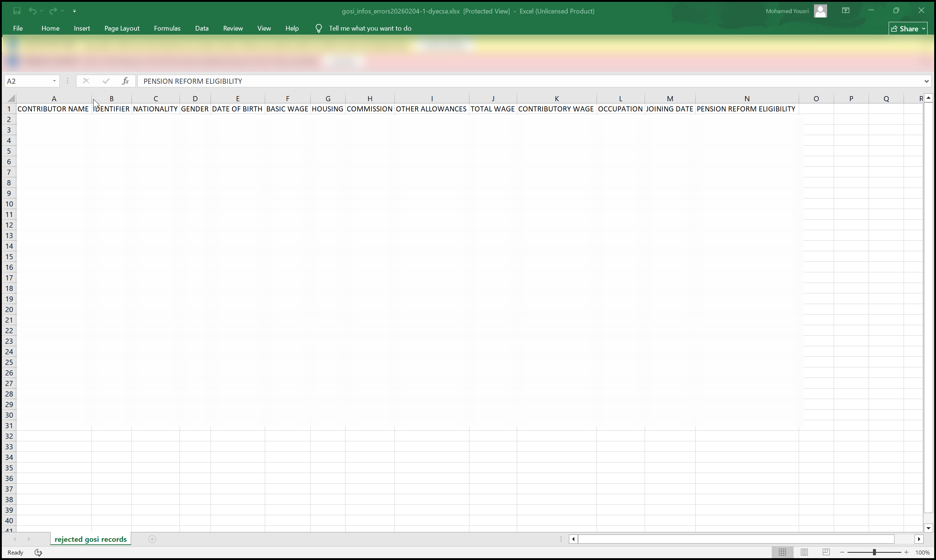Expand the formula bar chevron
936x560 pixels.
point(926,81)
